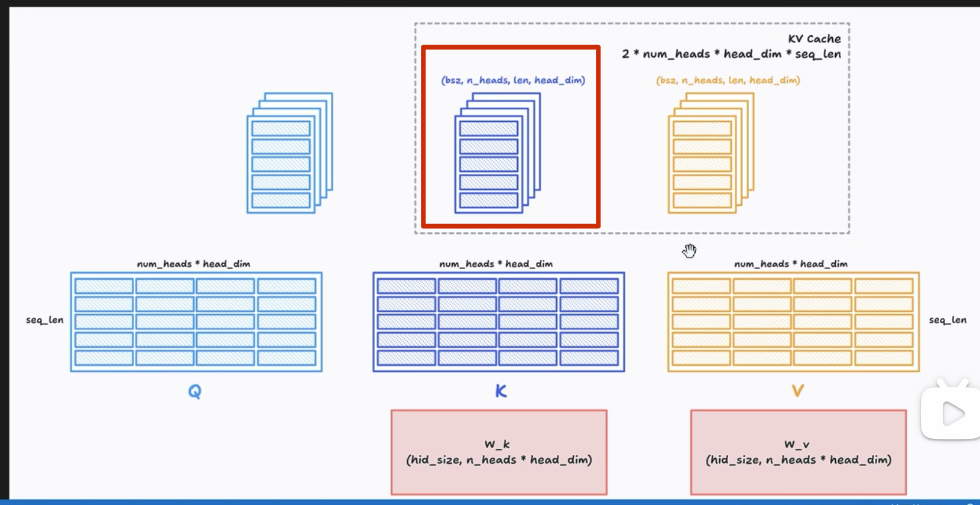Click the orange '(bsz, n_heads, len, head_dim)' label
The width and height of the screenshot is (980, 505).
coord(728,80)
